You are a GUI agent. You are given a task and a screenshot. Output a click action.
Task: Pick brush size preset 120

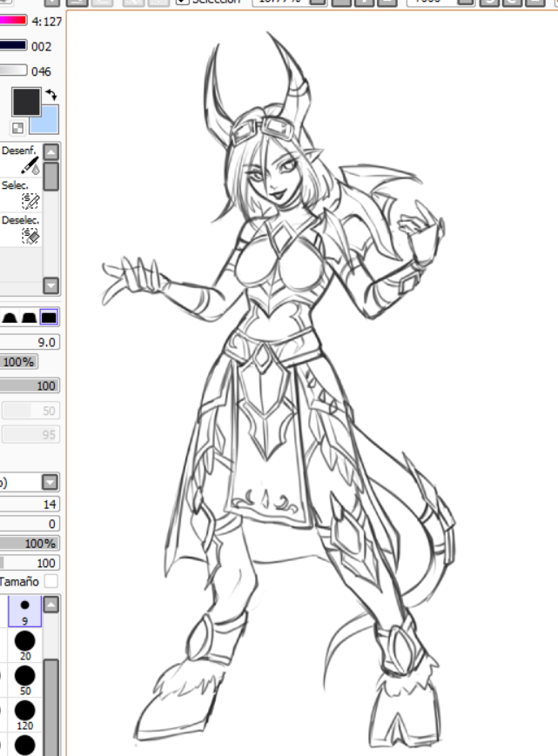point(24,714)
